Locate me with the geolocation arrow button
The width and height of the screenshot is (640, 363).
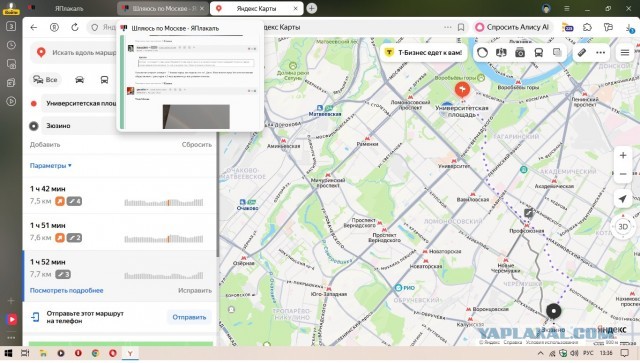[x=623, y=199]
